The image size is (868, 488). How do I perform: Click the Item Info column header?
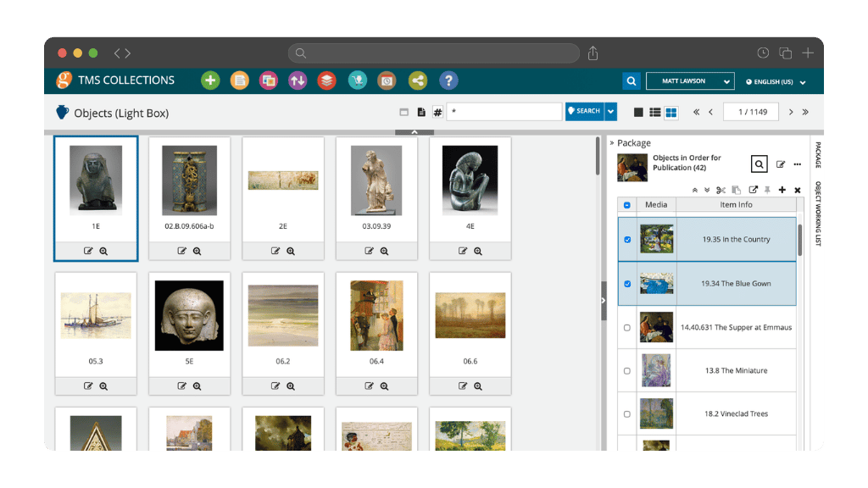736,205
